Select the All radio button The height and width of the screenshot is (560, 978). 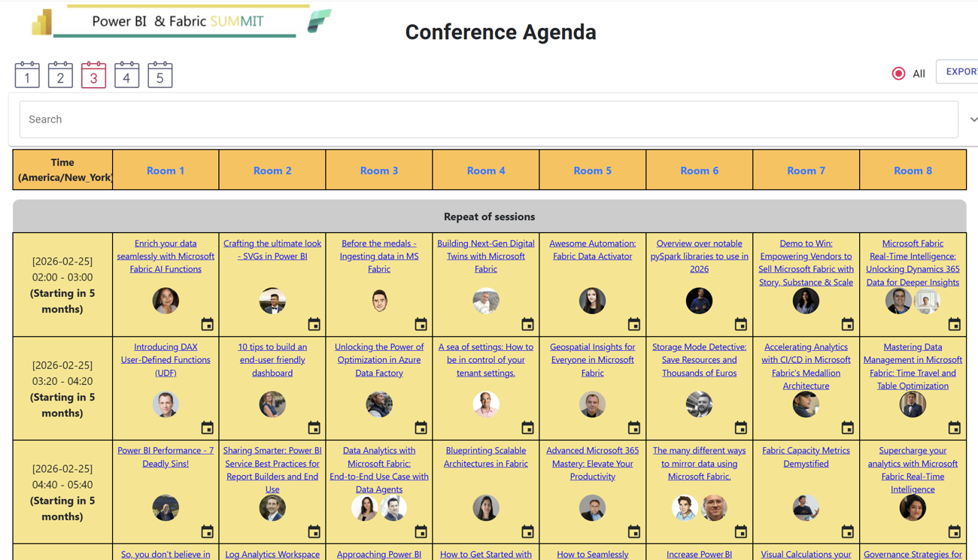coord(898,74)
